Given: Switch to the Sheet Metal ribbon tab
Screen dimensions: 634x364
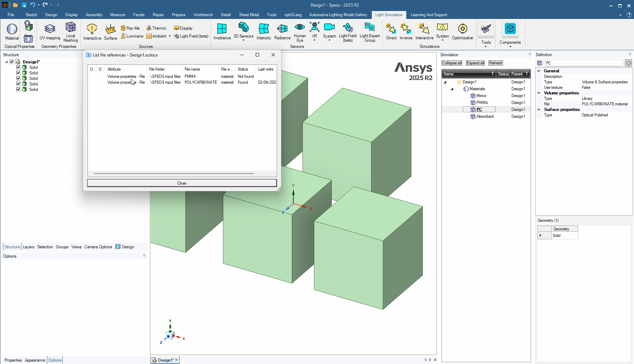Looking at the screenshot, I should (x=249, y=15).
